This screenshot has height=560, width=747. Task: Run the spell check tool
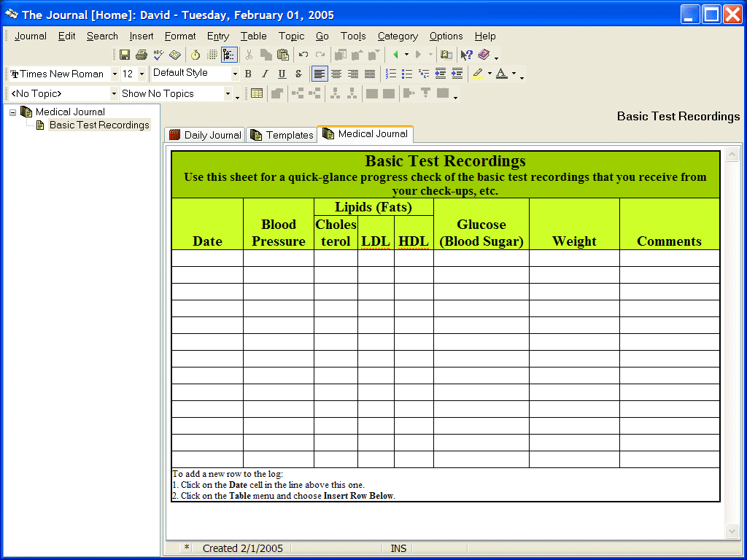pyautogui.click(x=158, y=55)
